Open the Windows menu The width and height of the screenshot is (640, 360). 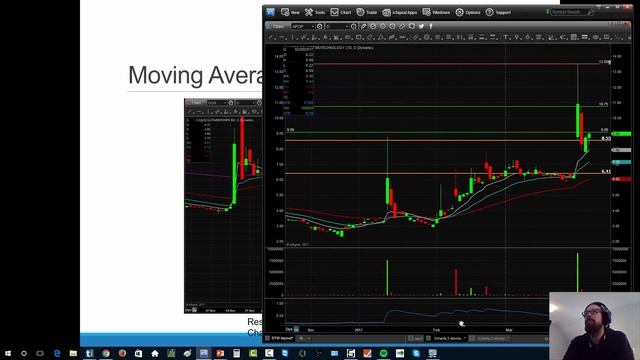[x=436, y=12]
